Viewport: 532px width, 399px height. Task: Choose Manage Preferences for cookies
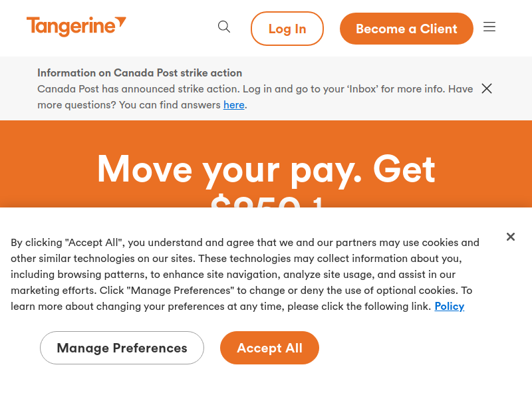click(x=122, y=348)
